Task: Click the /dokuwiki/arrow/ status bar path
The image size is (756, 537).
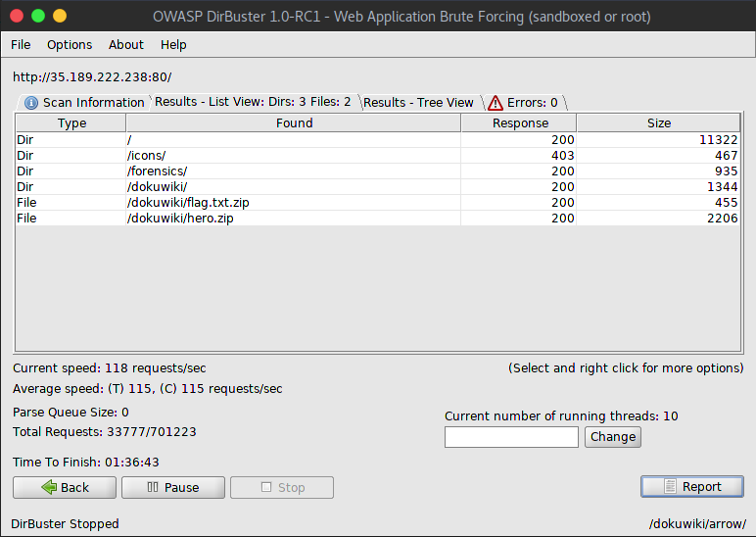Action: [x=697, y=524]
